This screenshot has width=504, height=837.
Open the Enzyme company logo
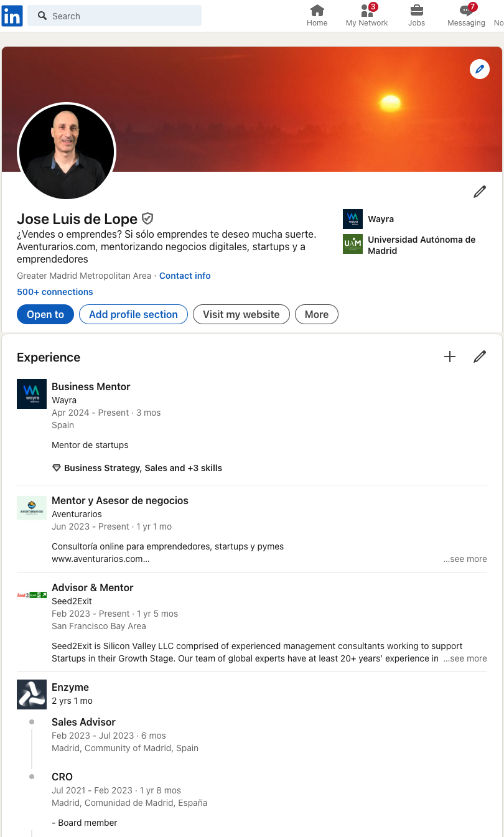(32, 694)
